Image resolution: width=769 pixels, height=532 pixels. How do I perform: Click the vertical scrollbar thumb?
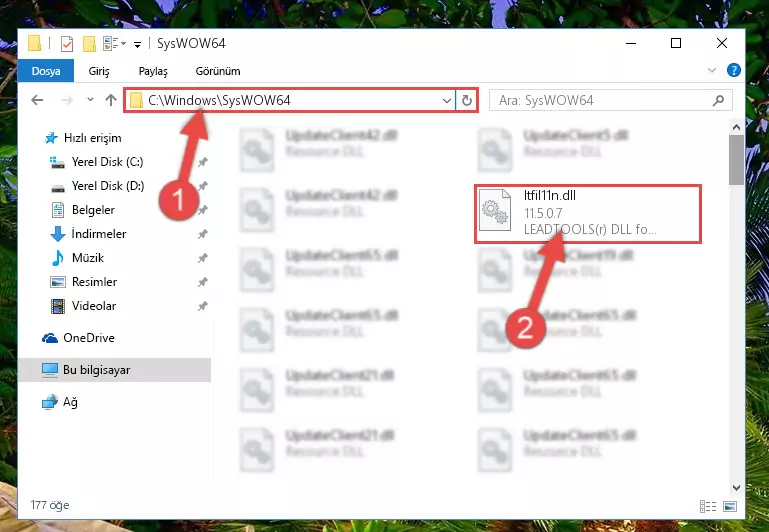pos(736,160)
